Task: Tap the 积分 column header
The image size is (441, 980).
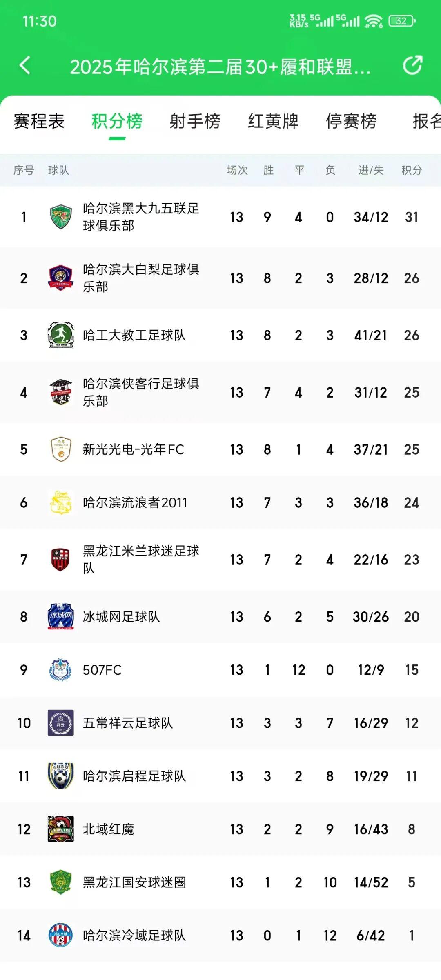Action: tap(412, 170)
